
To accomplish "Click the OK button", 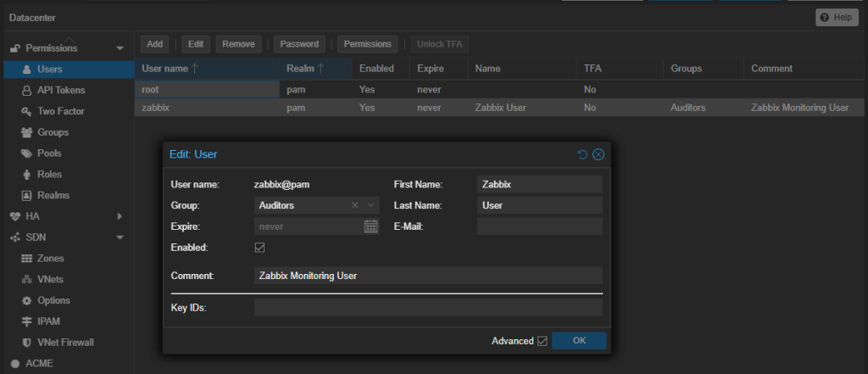I will click(x=579, y=341).
